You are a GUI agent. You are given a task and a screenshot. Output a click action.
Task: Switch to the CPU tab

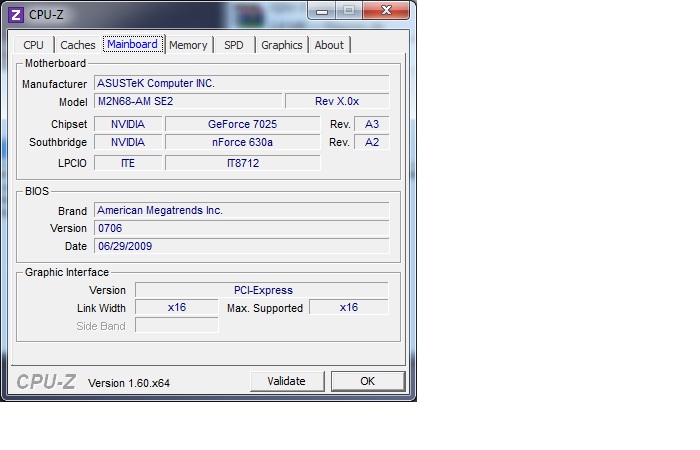33,45
